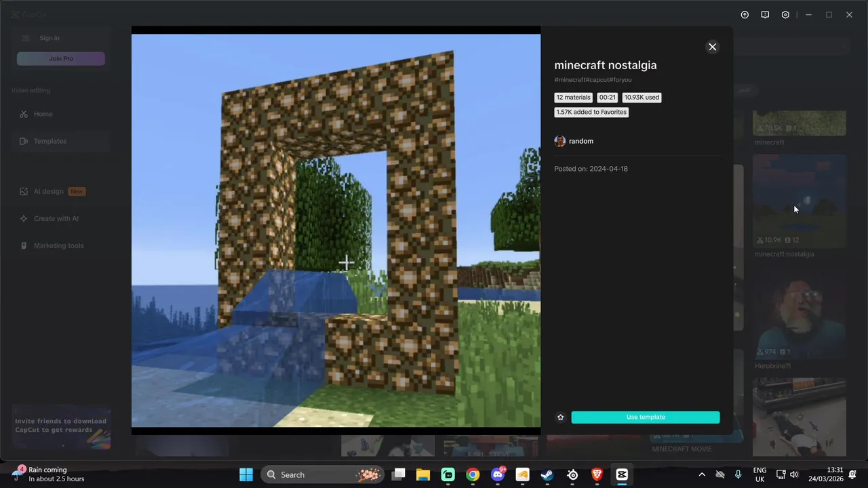
Task: Click the Home scissors icon in sidebar
Action: point(24,114)
